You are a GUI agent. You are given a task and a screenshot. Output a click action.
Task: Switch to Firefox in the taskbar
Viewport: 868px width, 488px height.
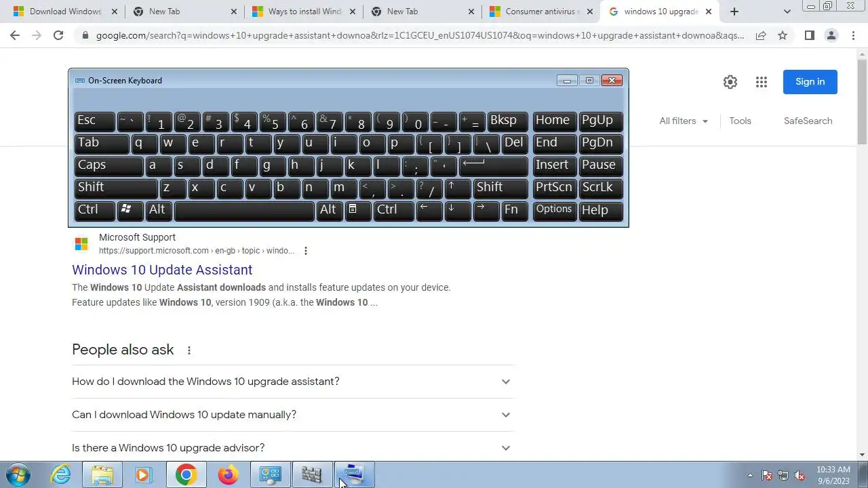(228, 474)
